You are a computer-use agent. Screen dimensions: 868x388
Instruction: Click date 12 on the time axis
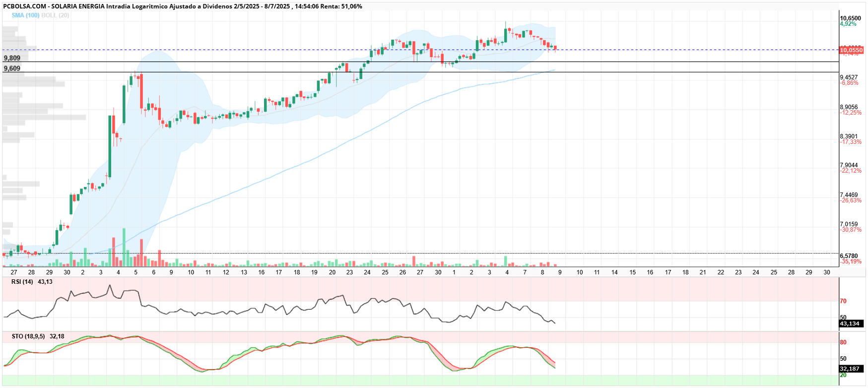(x=226, y=272)
